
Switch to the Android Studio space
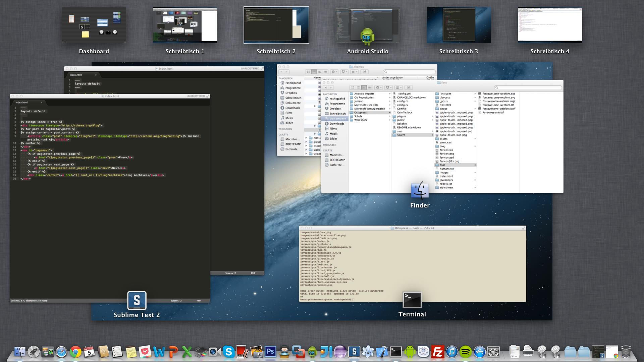pos(368,25)
